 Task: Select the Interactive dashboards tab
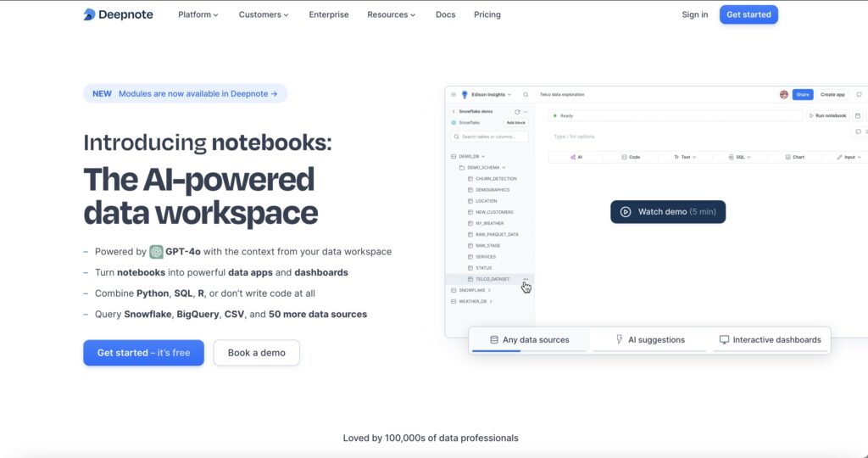(770, 340)
